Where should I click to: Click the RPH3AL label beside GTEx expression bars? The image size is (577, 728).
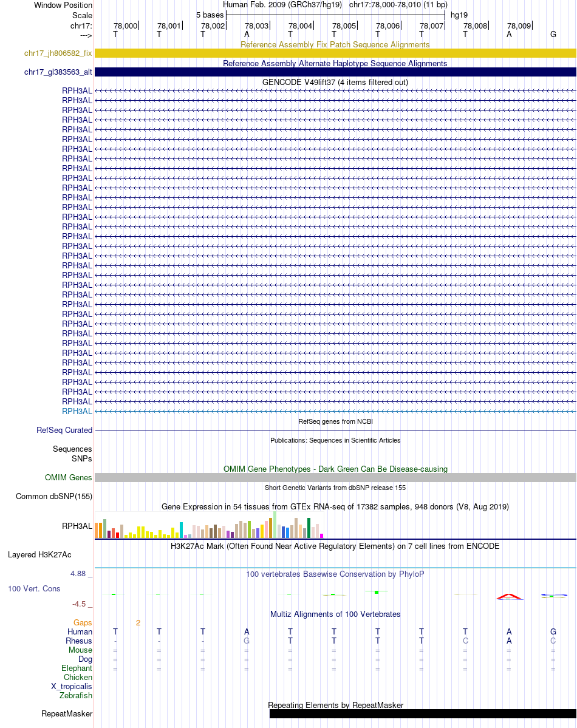point(77,526)
